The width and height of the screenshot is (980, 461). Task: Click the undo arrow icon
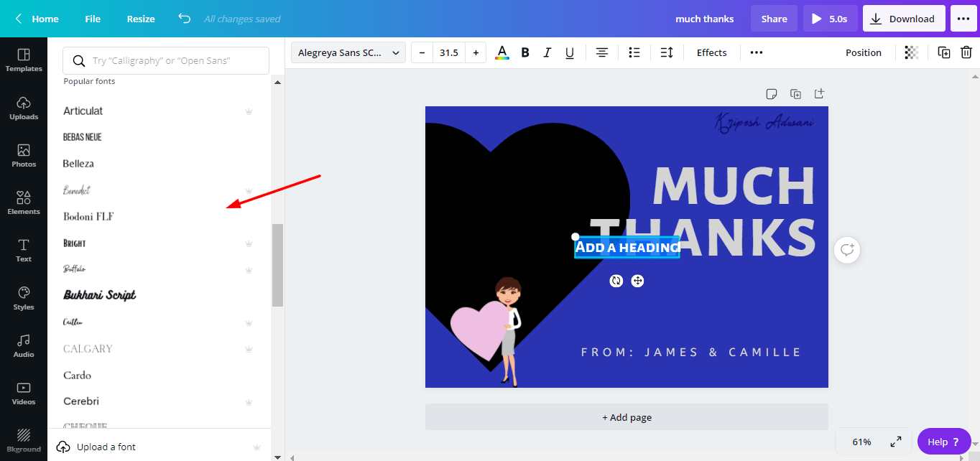click(x=185, y=19)
